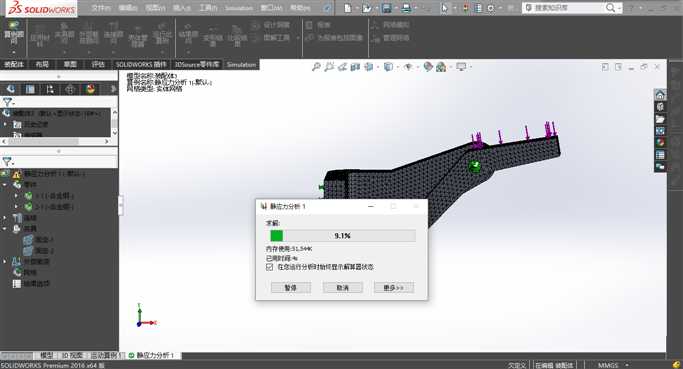Click the Print icon
The height and width of the screenshot is (369, 683).
click(x=406, y=8)
